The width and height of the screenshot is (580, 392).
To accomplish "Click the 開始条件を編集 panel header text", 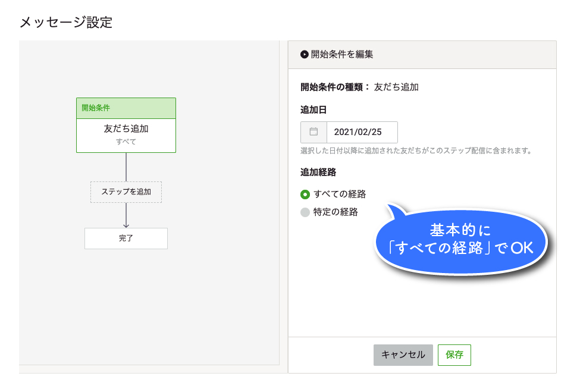I will point(342,54).
